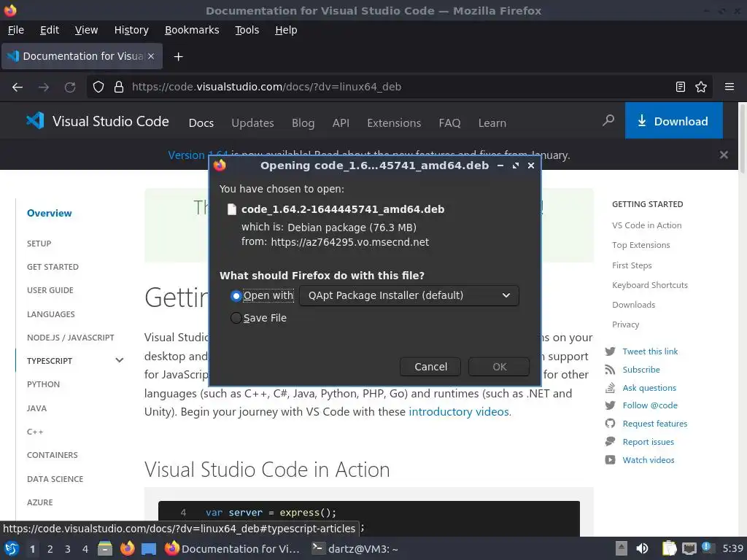The width and height of the screenshot is (747, 560).
Task: Click the Firefox forward arrow
Action: [x=44, y=87]
